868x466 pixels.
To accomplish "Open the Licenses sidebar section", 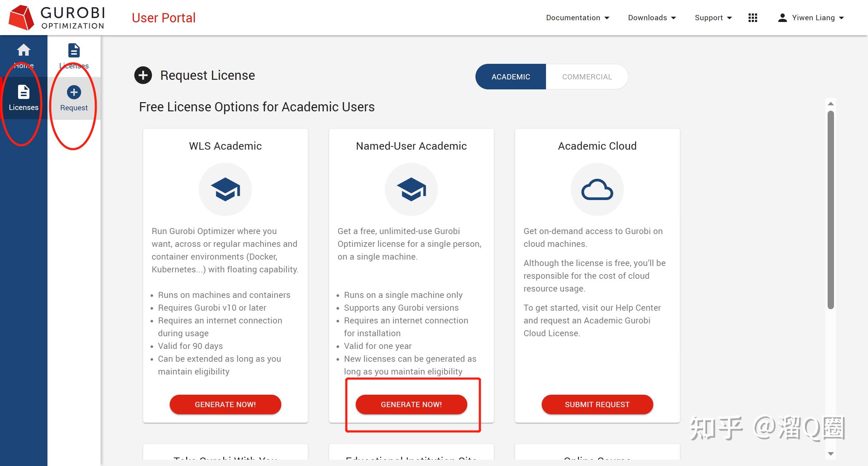I will pos(23,98).
